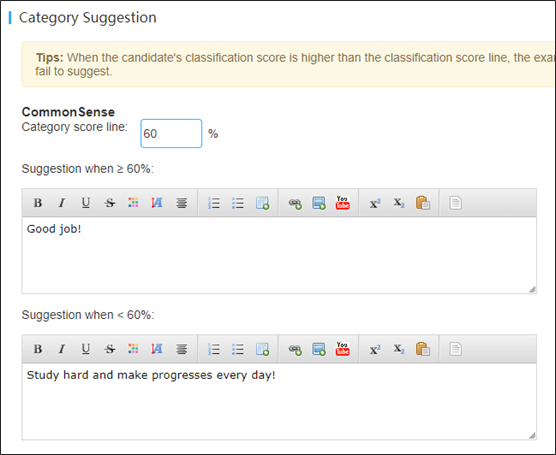Click text alignment icon in ≥ 60% editor
Viewport: 556px width, 455px height.
pyautogui.click(x=182, y=203)
